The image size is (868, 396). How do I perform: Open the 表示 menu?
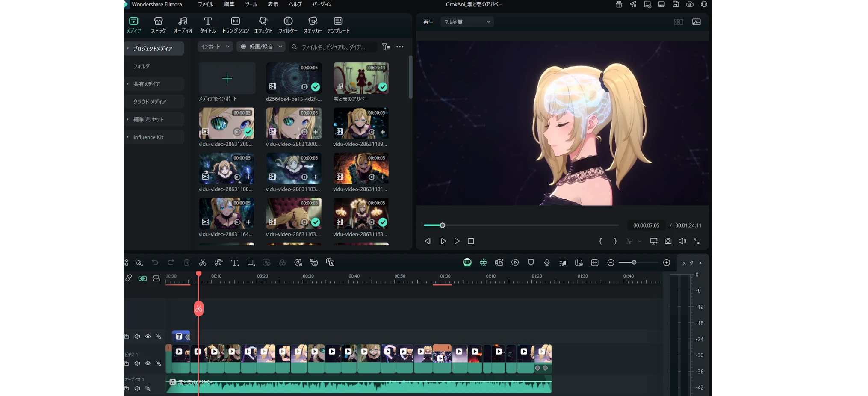pyautogui.click(x=273, y=4)
